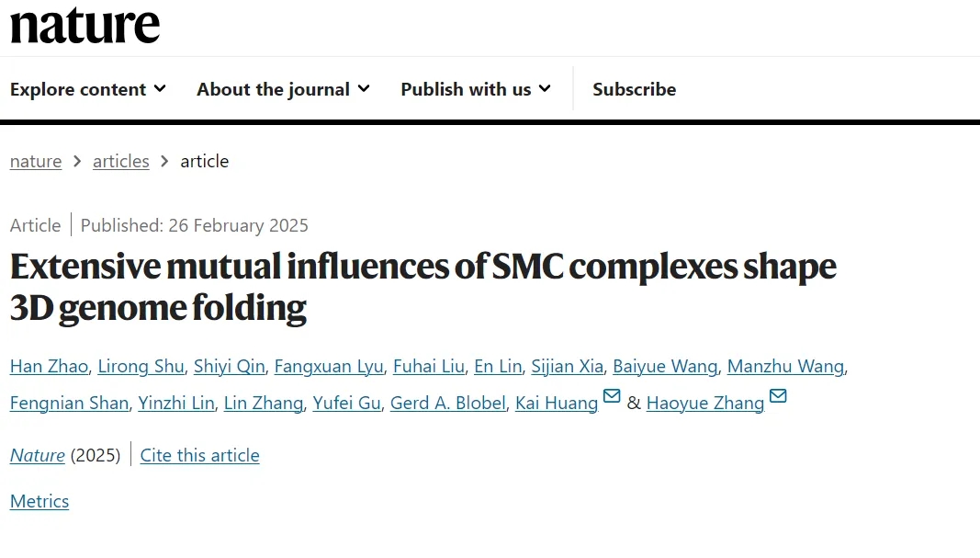This screenshot has width=980, height=558.
Task: Click the italic Nature journal link
Action: point(38,455)
